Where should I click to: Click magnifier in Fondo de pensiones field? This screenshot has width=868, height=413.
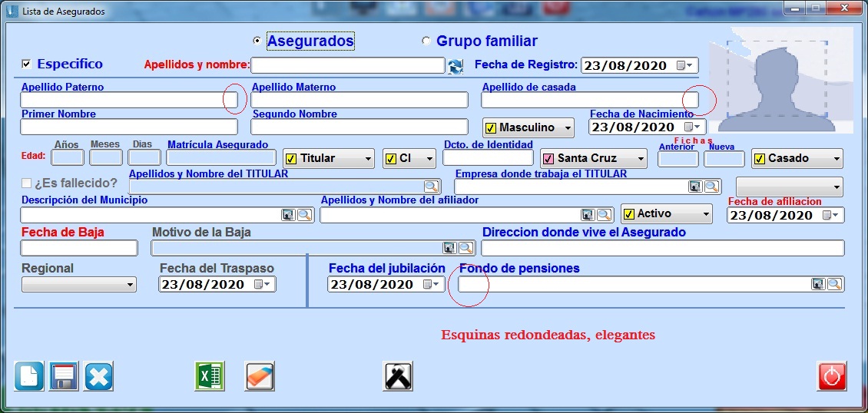pyautogui.click(x=834, y=283)
